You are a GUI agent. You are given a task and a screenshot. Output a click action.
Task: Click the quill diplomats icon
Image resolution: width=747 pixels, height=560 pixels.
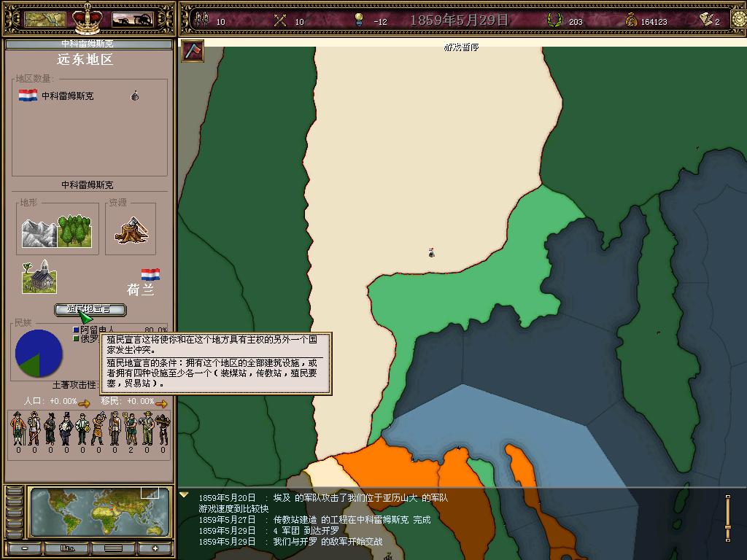(x=705, y=19)
